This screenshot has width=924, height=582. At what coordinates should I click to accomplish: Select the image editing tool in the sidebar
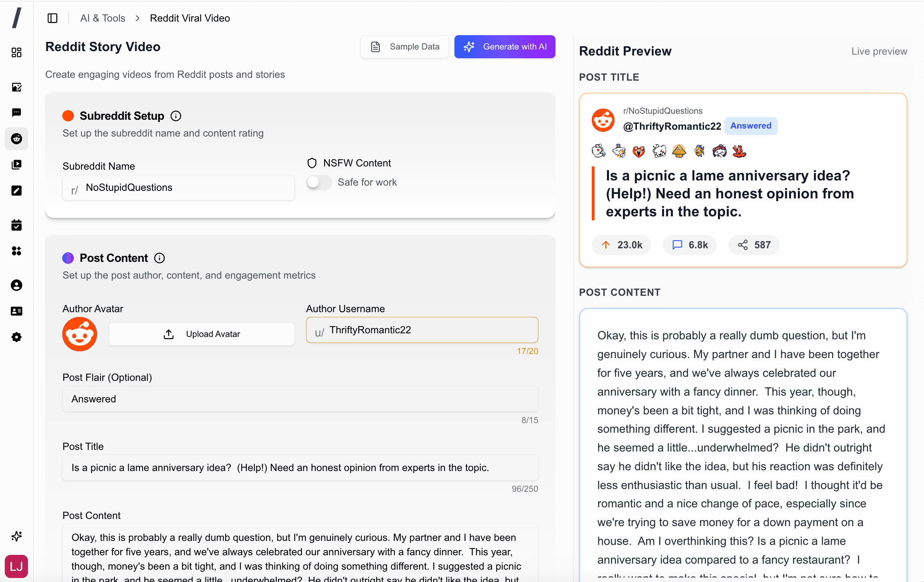[16, 87]
